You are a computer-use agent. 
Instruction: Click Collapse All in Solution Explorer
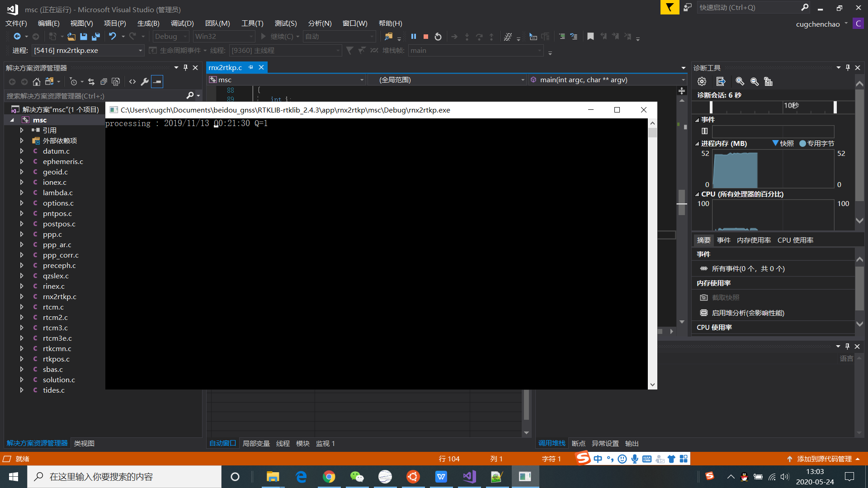tap(104, 82)
